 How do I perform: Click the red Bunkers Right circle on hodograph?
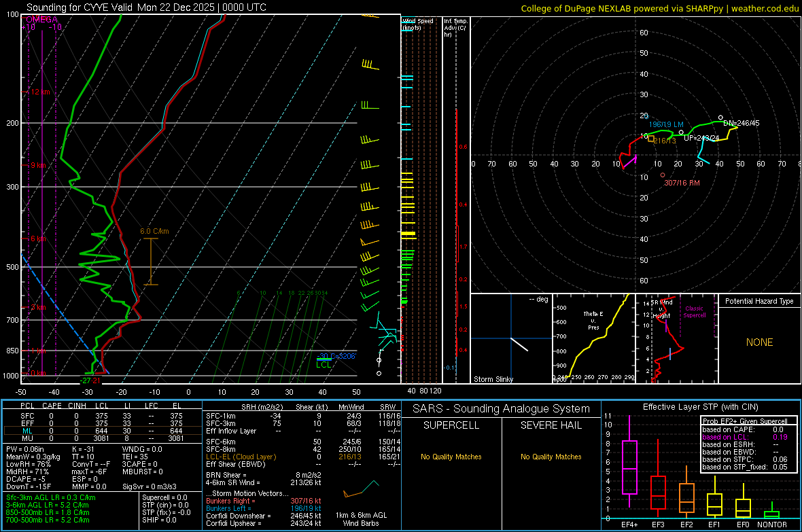(x=663, y=175)
